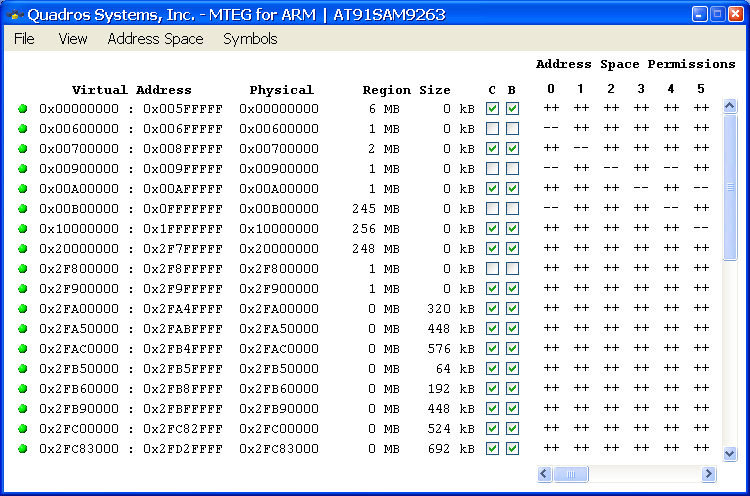The height and width of the screenshot is (496, 750).
Task: Click the vertical scrollbar up arrow
Action: point(729,106)
